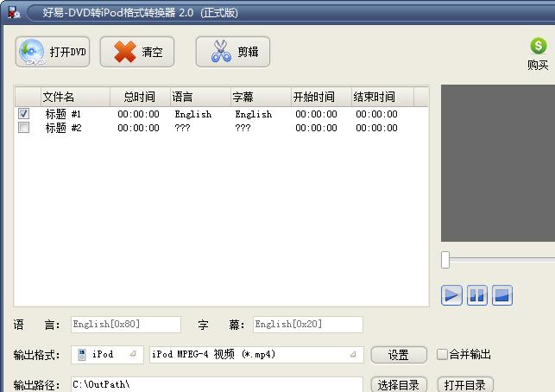Sort by the 总时间 column header
This screenshot has height=392, width=555.
point(140,97)
